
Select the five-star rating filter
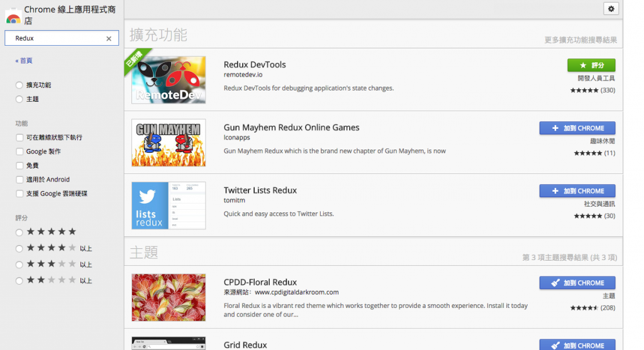tap(19, 232)
